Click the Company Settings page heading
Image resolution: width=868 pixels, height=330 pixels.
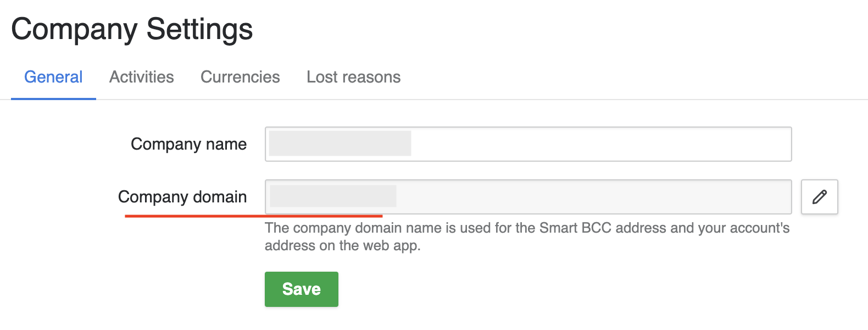132,29
